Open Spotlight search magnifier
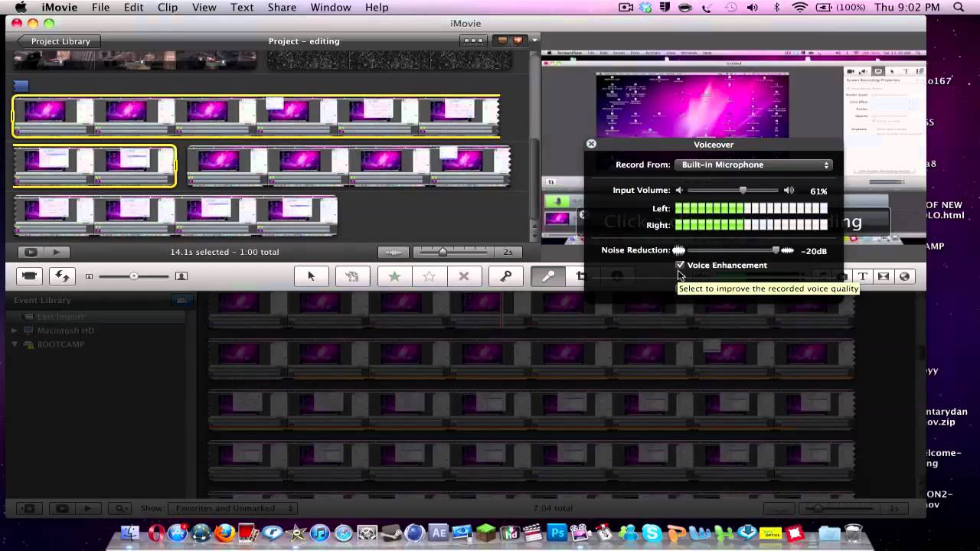This screenshot has height=551, width=980. coord(959,7)
